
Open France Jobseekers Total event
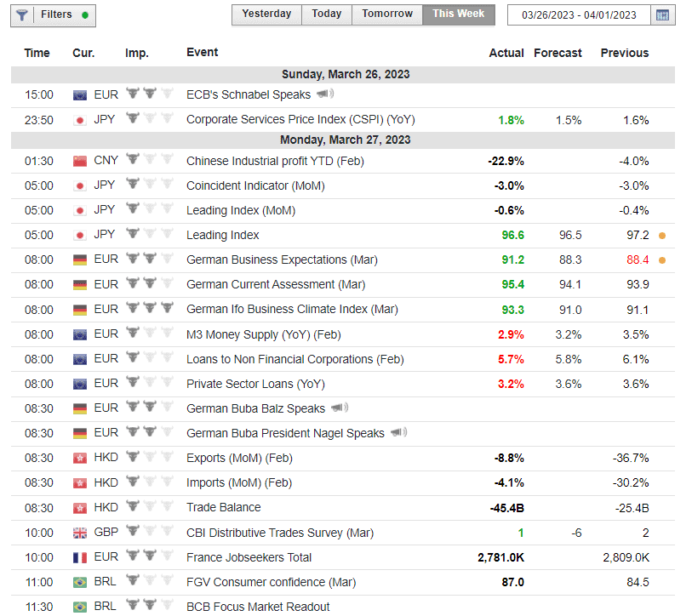[x=249, y=558]
